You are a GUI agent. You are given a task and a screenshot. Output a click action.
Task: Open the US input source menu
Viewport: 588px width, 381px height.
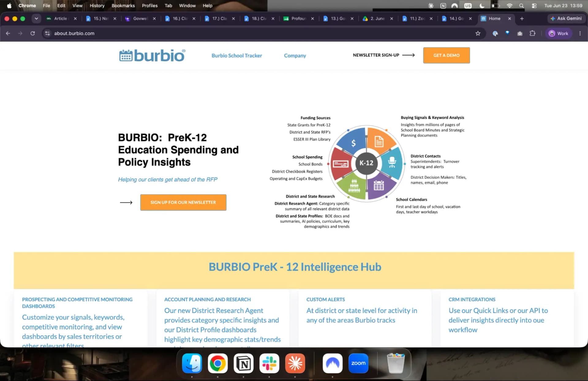tap(468, 6)
